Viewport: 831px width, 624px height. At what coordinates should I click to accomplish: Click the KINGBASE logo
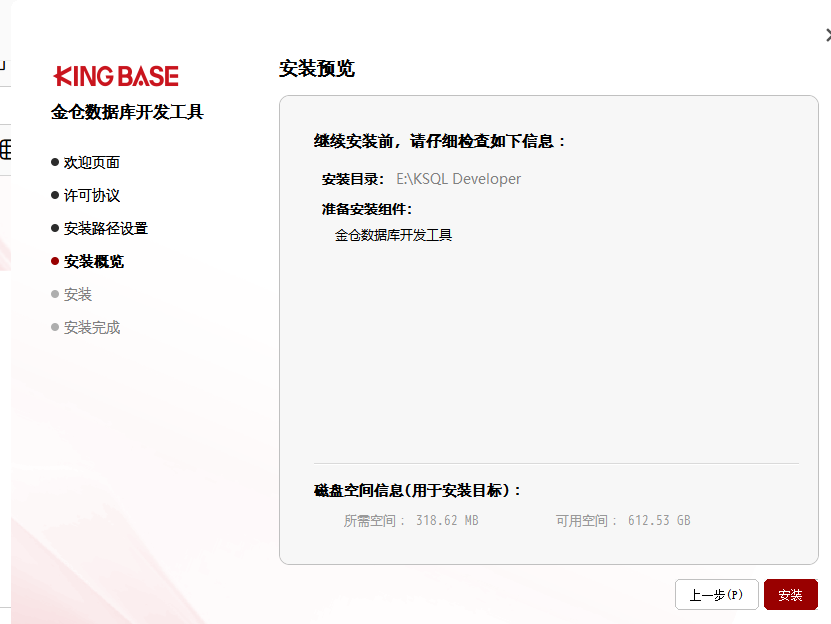click(x=116, y=76)
